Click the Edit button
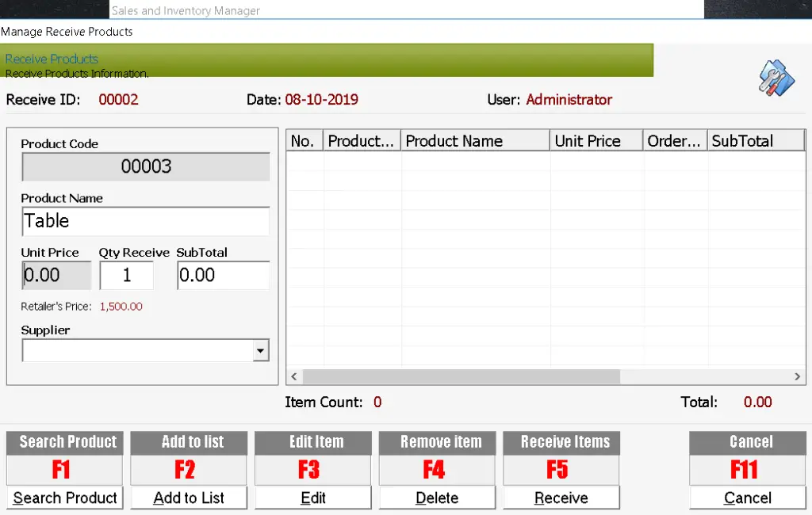Image resolution: width=812 pixels, height=515 pixels. 312,498
